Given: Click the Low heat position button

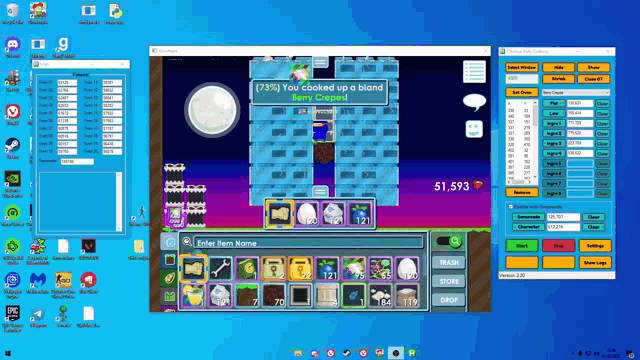Looking at the screenshot, I should click(554, 113).
